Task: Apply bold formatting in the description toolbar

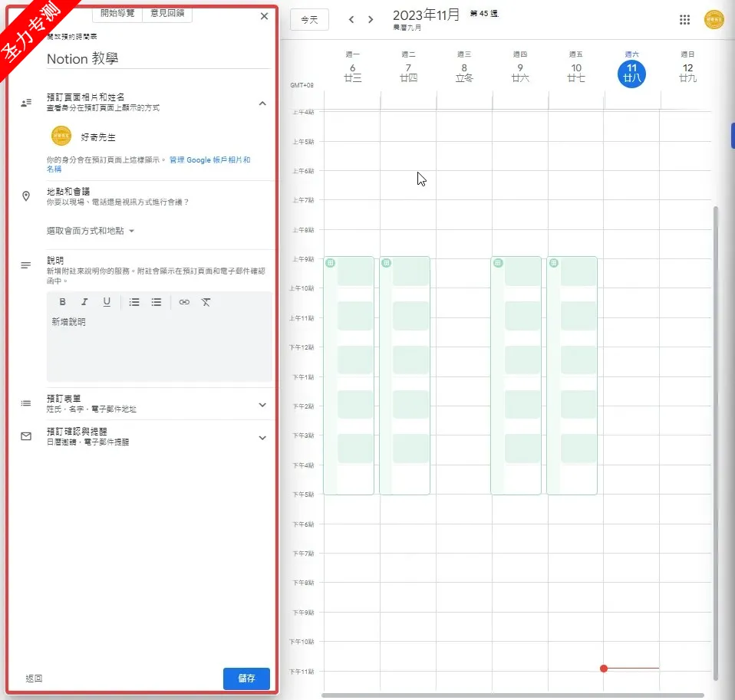Action: [x=62, y=301]
